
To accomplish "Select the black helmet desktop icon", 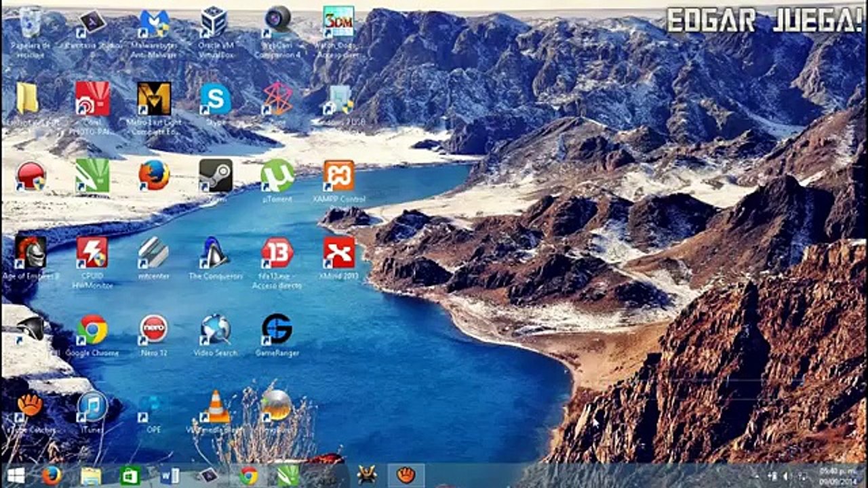I will tap(31, 329).
